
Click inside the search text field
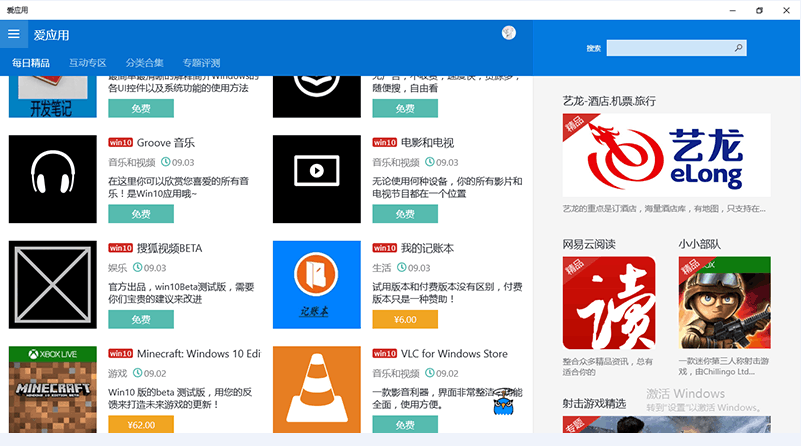(x=668, y=47)
